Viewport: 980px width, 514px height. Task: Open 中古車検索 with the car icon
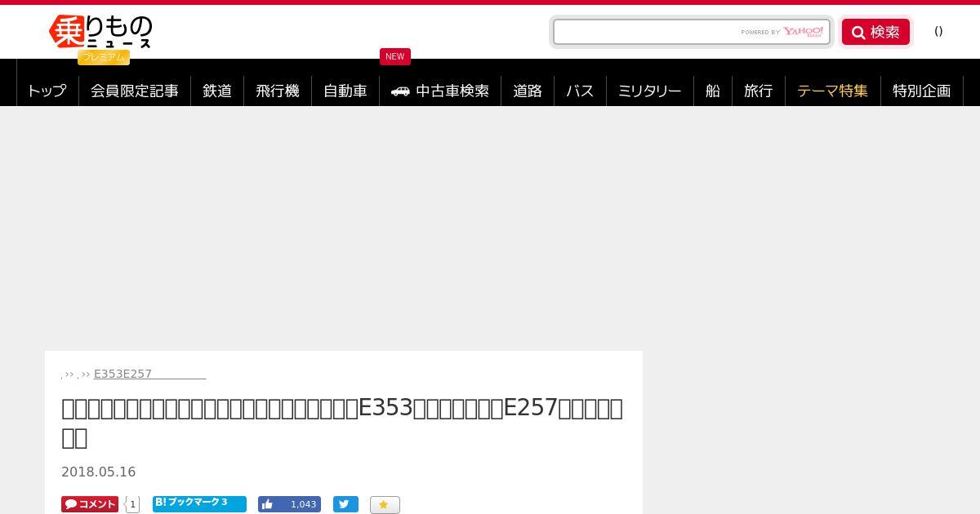click(440, 91)
